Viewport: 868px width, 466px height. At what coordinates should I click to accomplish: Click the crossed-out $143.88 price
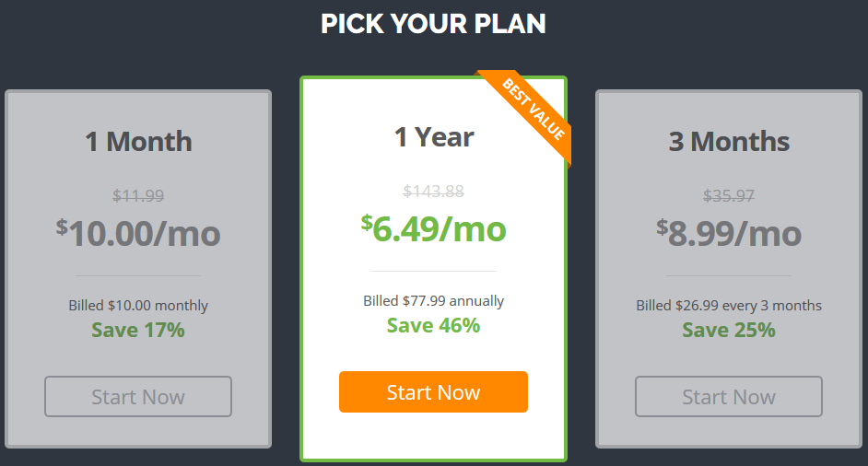point(433,192)
